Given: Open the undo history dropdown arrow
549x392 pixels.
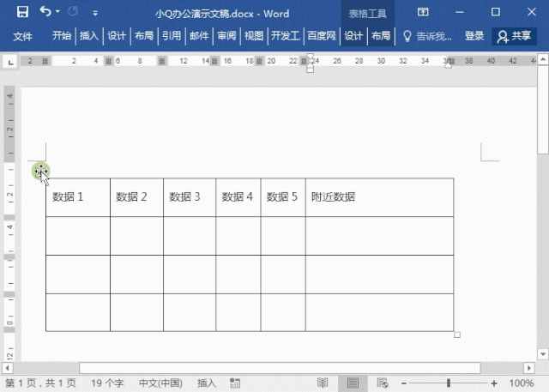Looking at the screenshot, I should tap(57, 11).
